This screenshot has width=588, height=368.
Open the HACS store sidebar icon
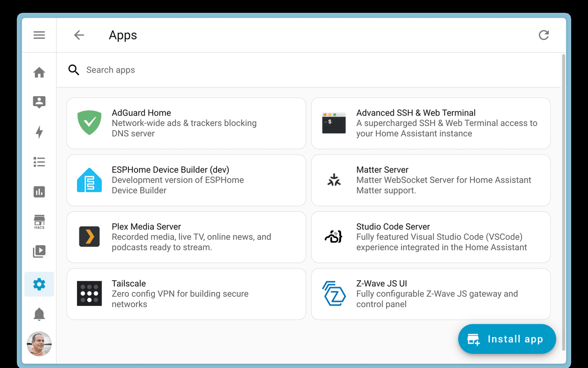tap(39, 222)
